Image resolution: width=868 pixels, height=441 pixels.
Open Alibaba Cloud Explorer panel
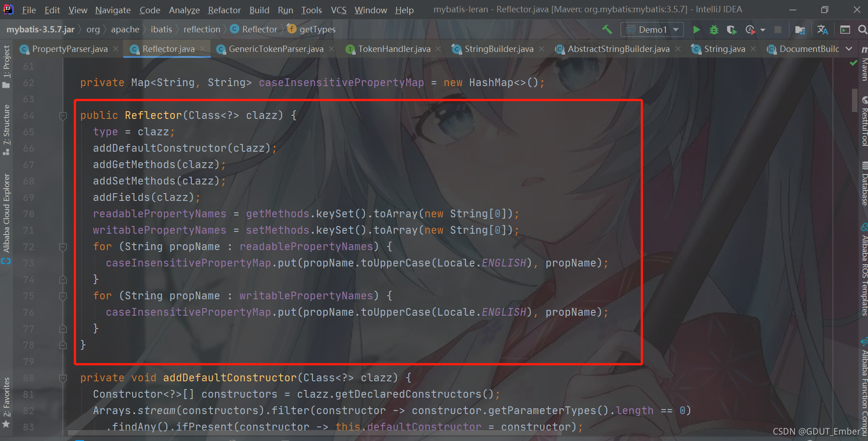click(x=6, y=219)
